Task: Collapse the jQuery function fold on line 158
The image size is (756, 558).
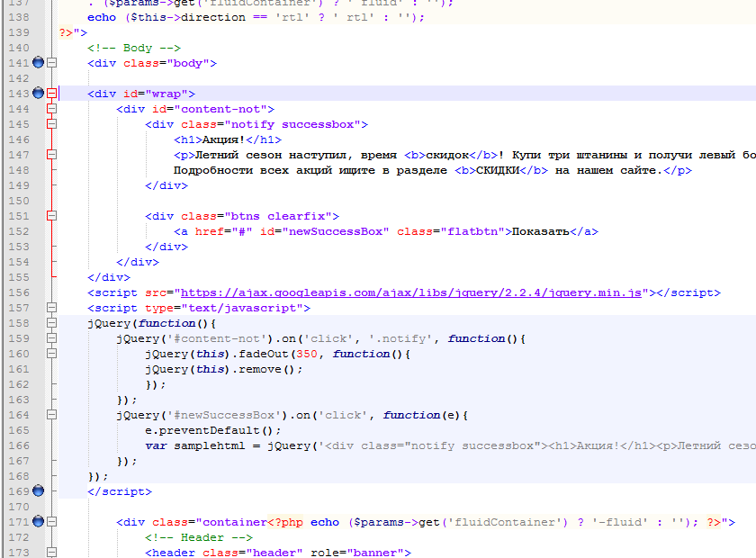Action: (x=51, y=322)
